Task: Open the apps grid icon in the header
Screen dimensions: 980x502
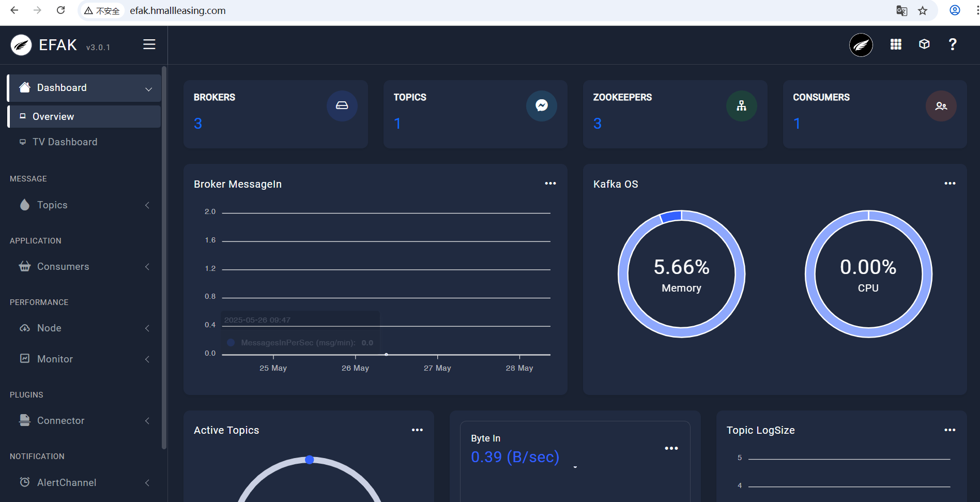Action: pos(896,44)
